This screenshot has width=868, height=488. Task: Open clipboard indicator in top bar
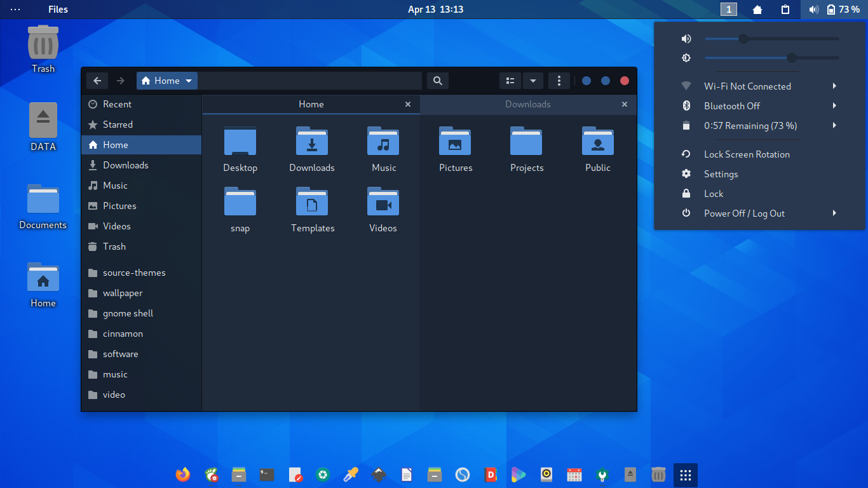click(785, 10)
